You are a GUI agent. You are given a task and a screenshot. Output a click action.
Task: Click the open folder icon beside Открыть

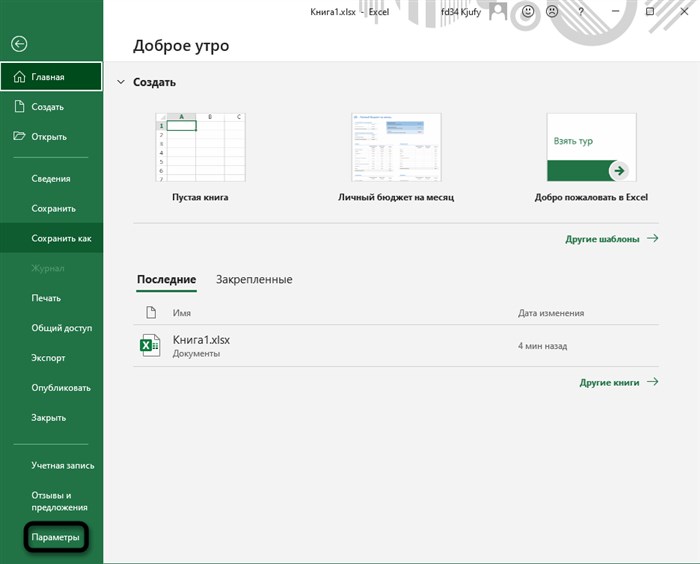coord(19,136)
